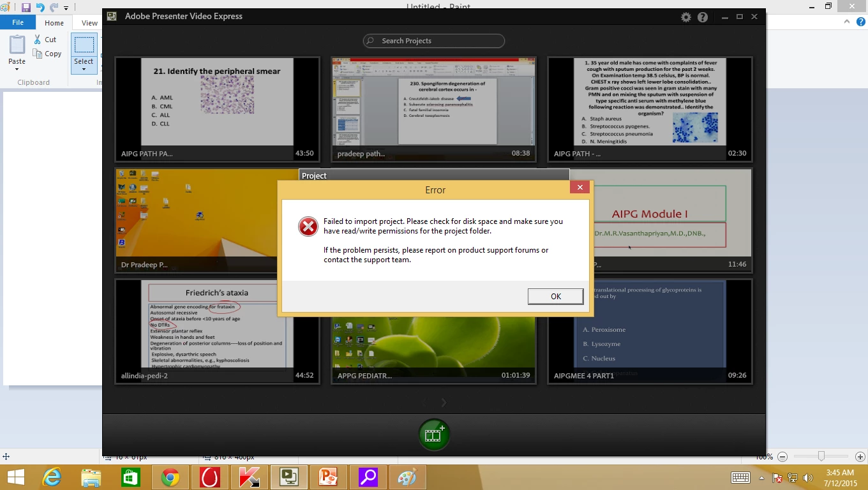This screenshot has width=868, height=490.
Task: Click the Search Projects field
Action: (x=434, y=41)
